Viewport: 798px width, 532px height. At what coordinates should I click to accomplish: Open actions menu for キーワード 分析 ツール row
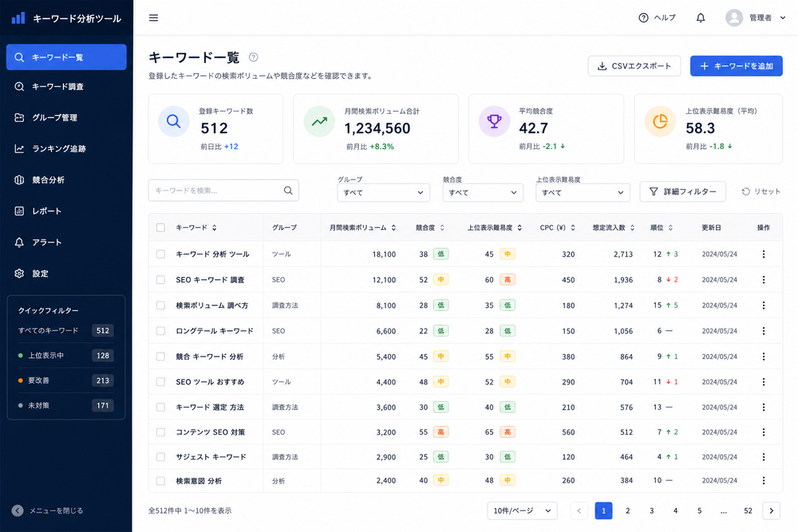click(764, 254)
